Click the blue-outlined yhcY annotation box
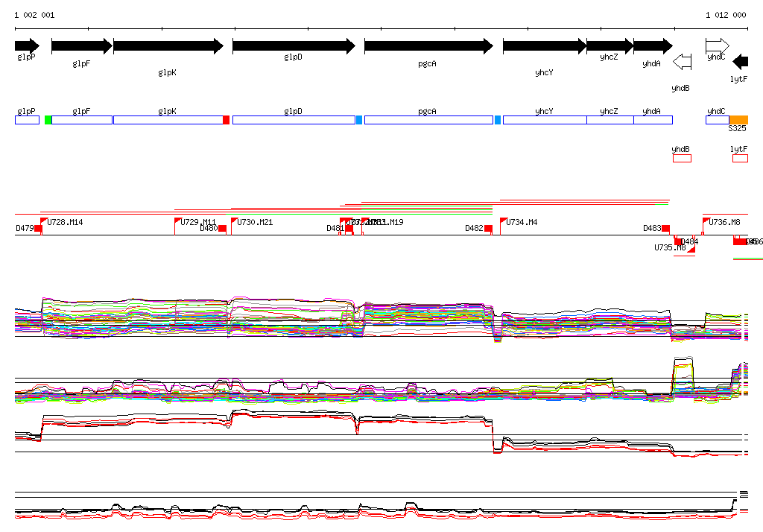 545,120
